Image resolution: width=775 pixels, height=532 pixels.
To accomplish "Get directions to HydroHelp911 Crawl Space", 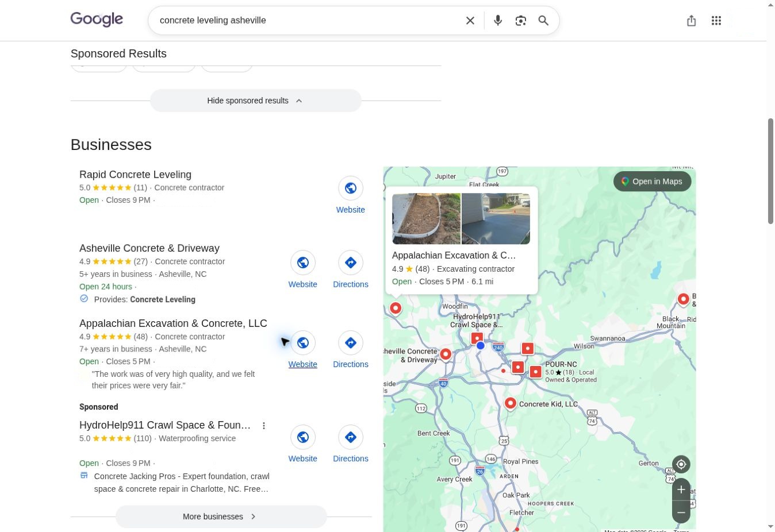I will coord(351,437).
